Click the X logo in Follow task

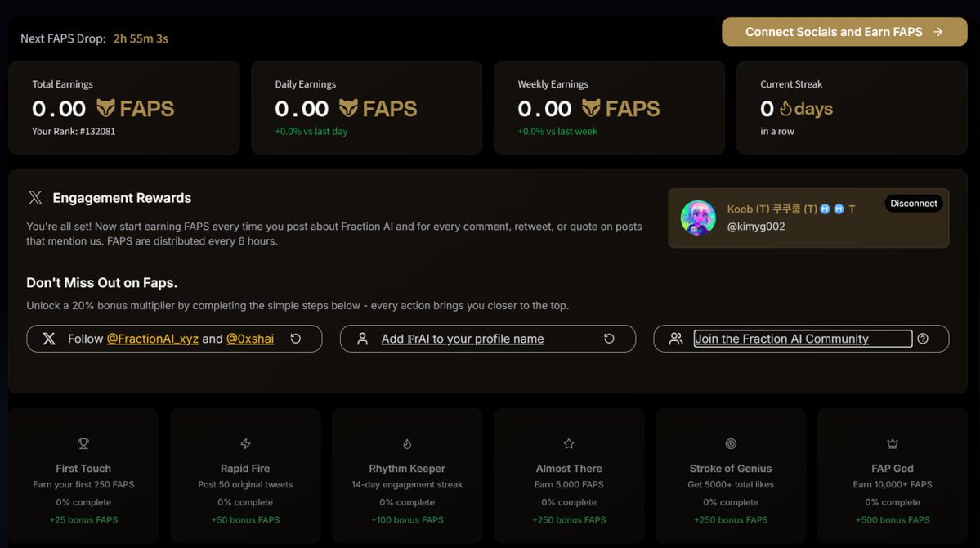pos(49,339)
